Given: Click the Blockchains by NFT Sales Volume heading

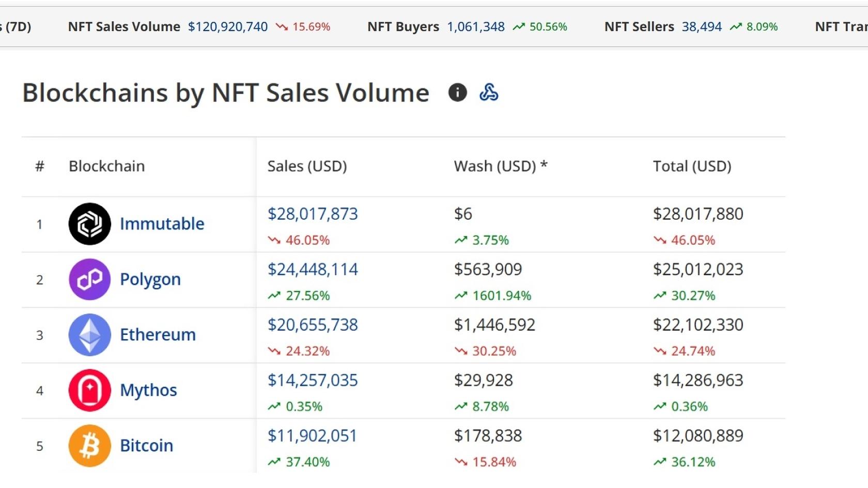Looking at the screenshot, I should click(x=226, y=93).
